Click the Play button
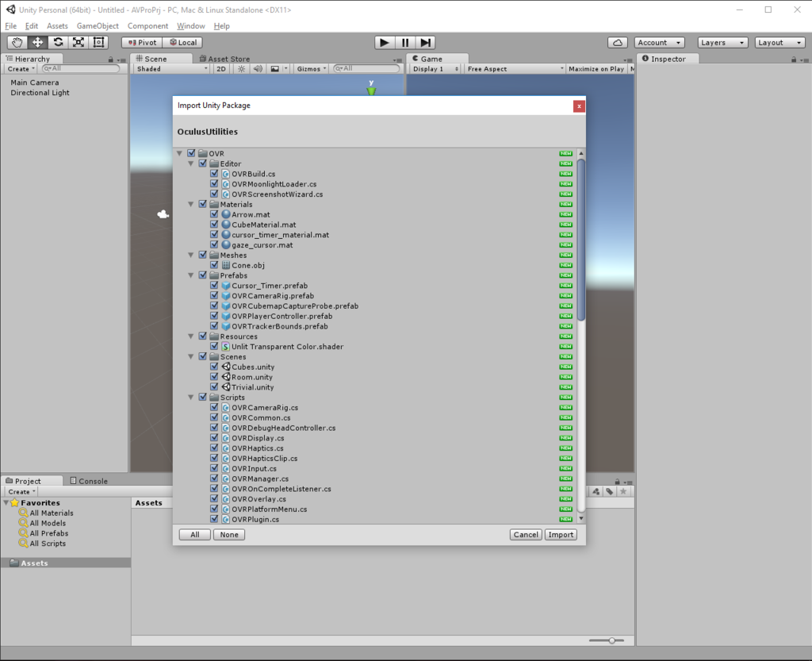This screenshot has width=812, height=661. pos(385,43)
